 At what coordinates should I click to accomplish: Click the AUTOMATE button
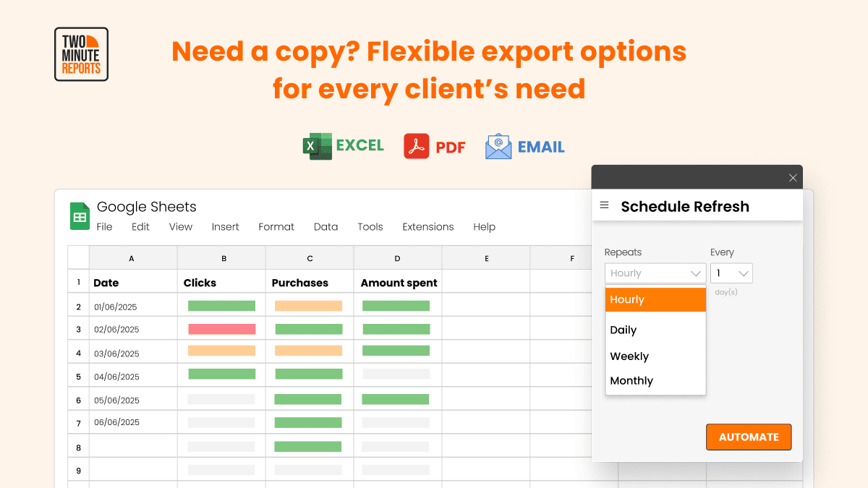click(749, 437)
